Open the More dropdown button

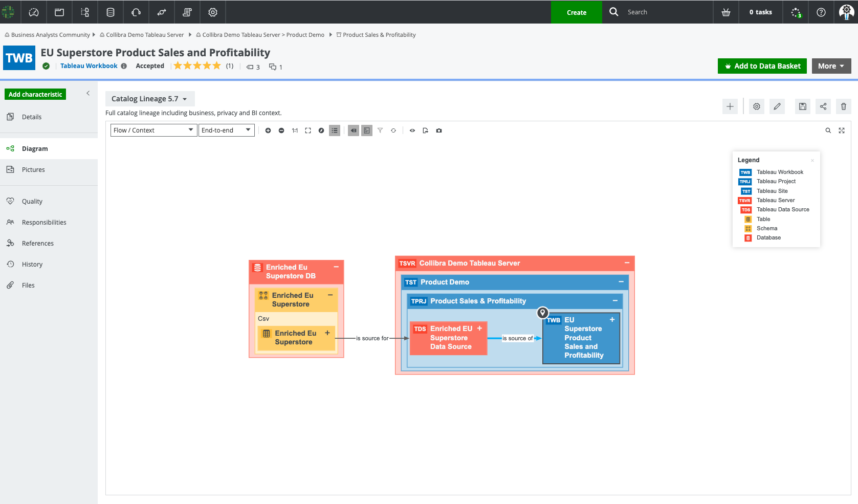pyautogui.click(x=831, y=66)
